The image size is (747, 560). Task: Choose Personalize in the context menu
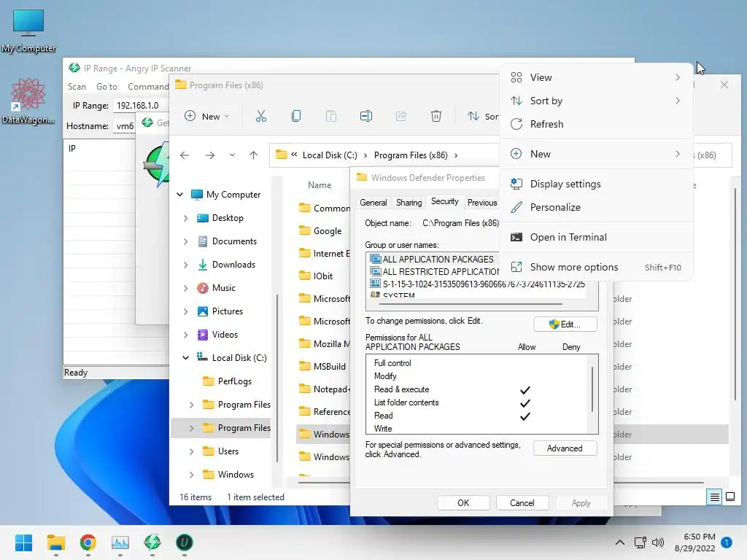(595, 207)
